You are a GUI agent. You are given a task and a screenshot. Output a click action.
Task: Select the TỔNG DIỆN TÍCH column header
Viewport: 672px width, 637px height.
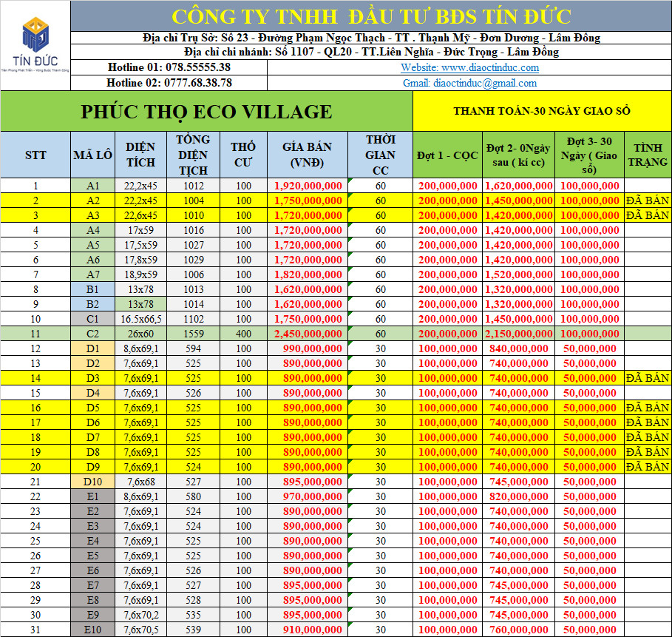pyautogui.click(x=193, y=155)
